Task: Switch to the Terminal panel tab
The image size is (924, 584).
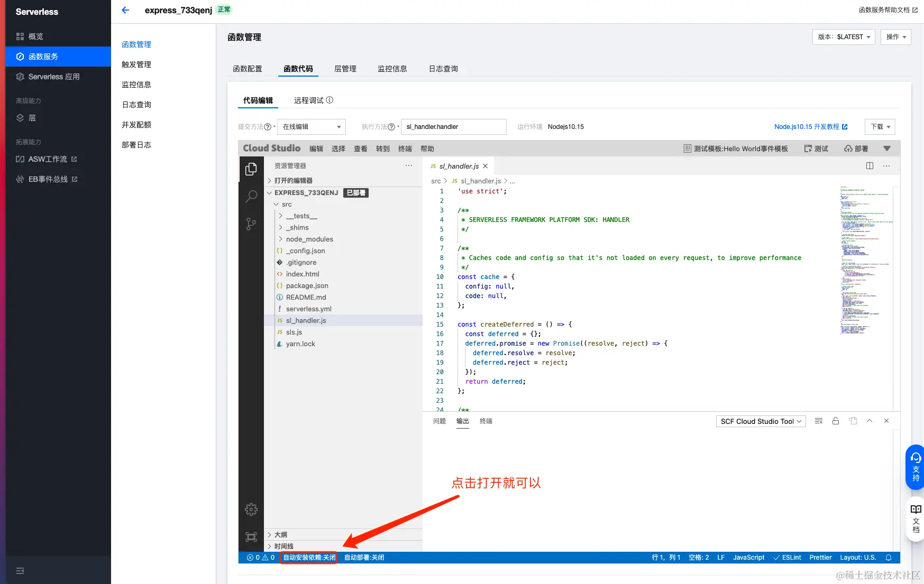Action: [486, 421]
